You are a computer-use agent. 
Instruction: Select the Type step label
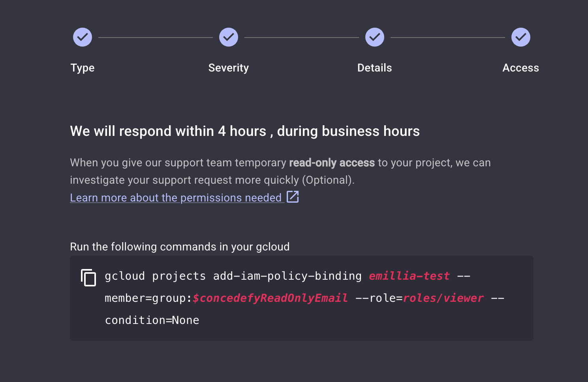(x=83, y=68)
